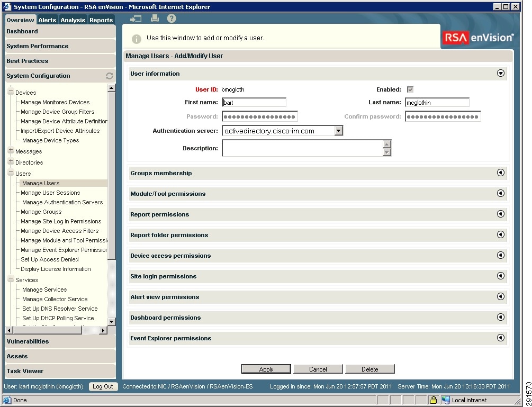This screenshot has height=407, width=532.
Task: Open Vulnerabilities sidebar section
Action: click(x=60, y=341)
